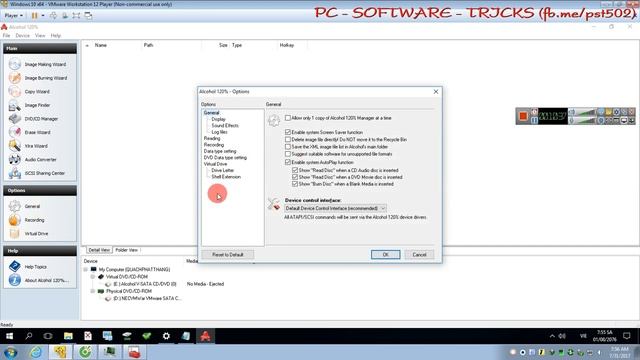Viewport: 640px width, 360px height.
Task: Open the action center notification icon
Action: coord(627,336)
